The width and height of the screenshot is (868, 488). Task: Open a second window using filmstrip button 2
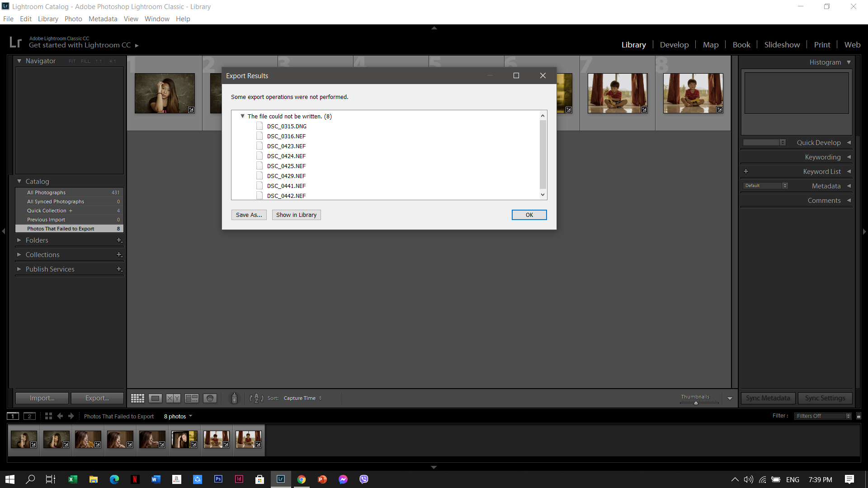pos(29,416)
